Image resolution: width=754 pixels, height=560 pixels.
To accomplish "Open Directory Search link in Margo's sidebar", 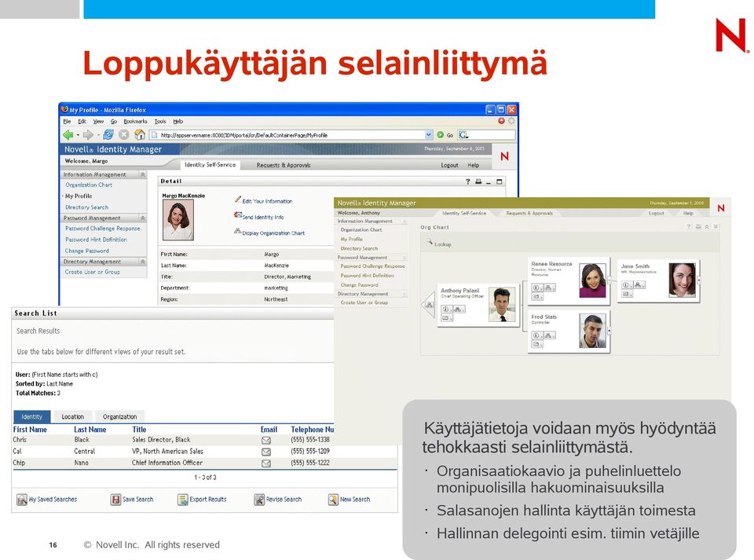I will click(86, 207).
